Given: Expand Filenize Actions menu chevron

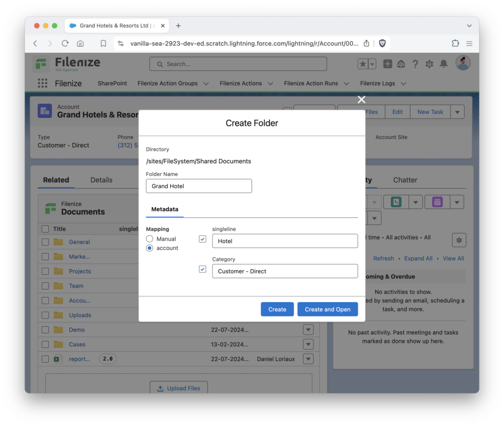Looking at the screenshot, I should click(270, 84).
